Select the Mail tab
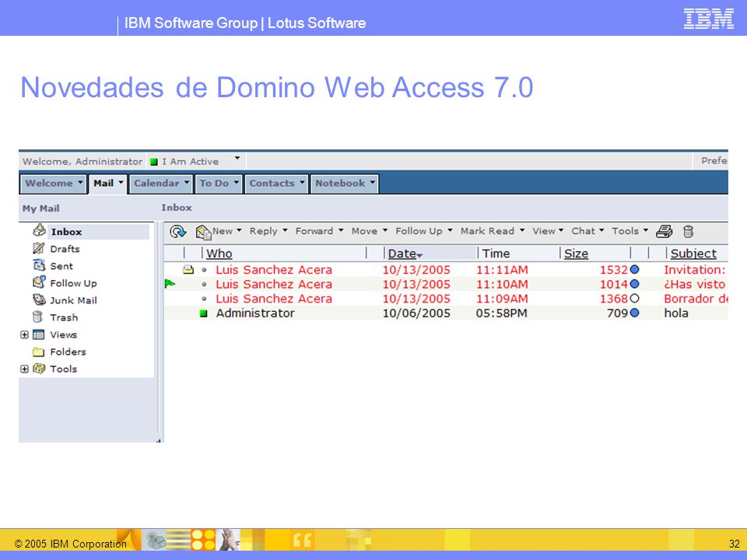The height and width of the screenshot is (560, 747). click(x=108, y=184)
